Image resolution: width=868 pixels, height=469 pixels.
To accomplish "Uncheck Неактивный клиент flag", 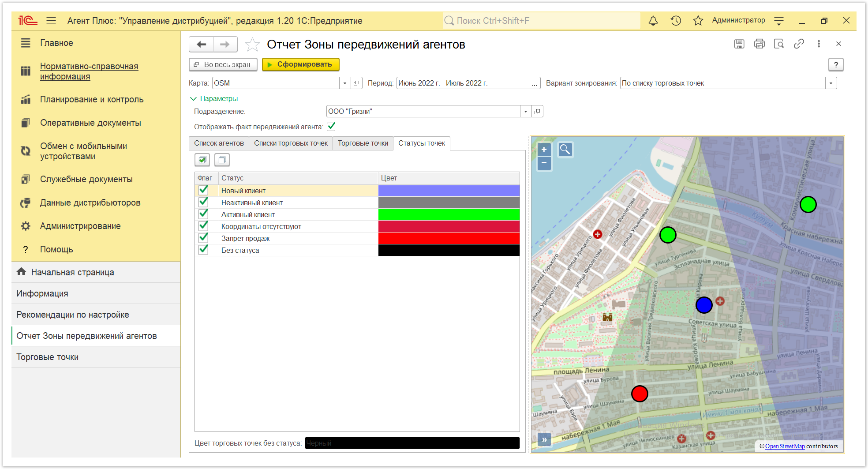I will [203, 202].
